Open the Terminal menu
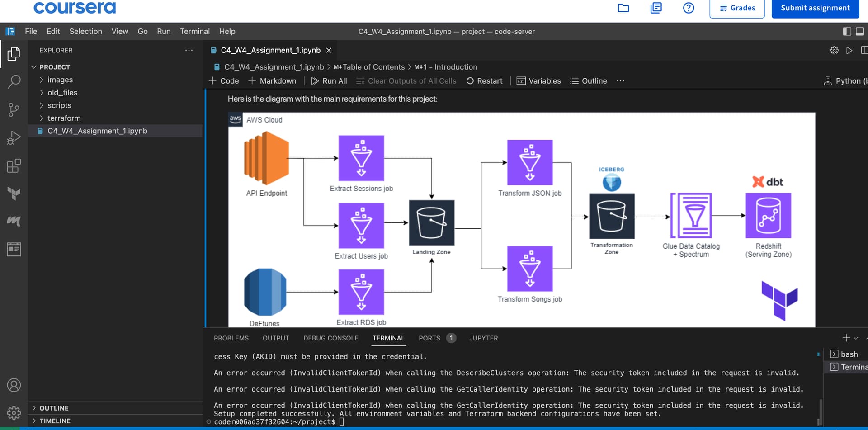The width and height of the screenshot is (868, 430). tap(195, 31)
